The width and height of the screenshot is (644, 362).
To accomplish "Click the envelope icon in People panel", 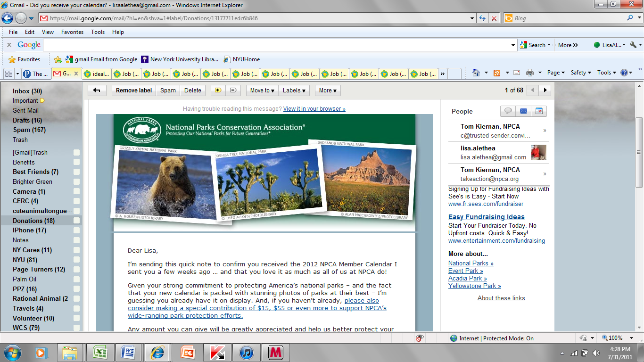I will click(x=523, y=111).
